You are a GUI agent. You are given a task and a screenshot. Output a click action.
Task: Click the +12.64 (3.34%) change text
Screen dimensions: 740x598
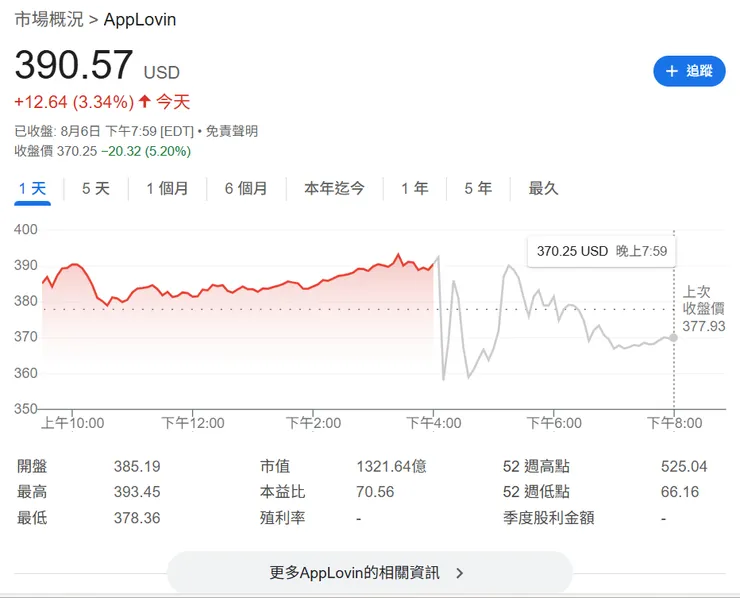(x=74, y=102)
